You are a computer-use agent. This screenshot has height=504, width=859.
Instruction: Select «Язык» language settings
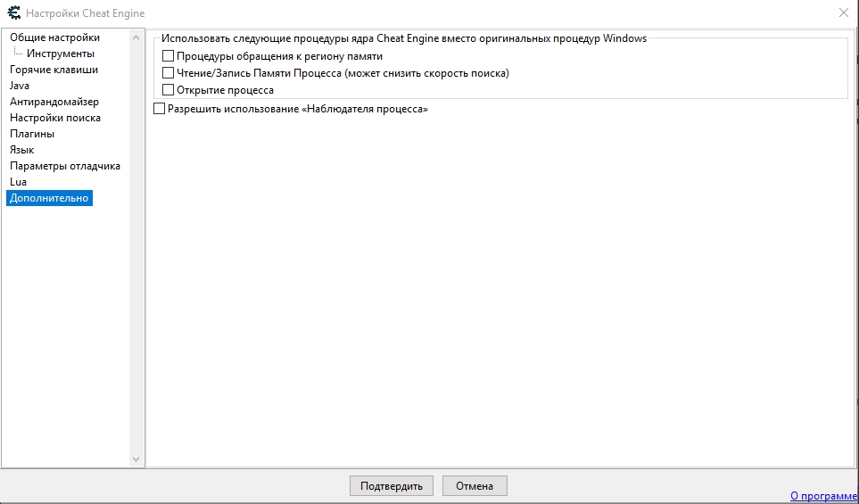(22, 150)
